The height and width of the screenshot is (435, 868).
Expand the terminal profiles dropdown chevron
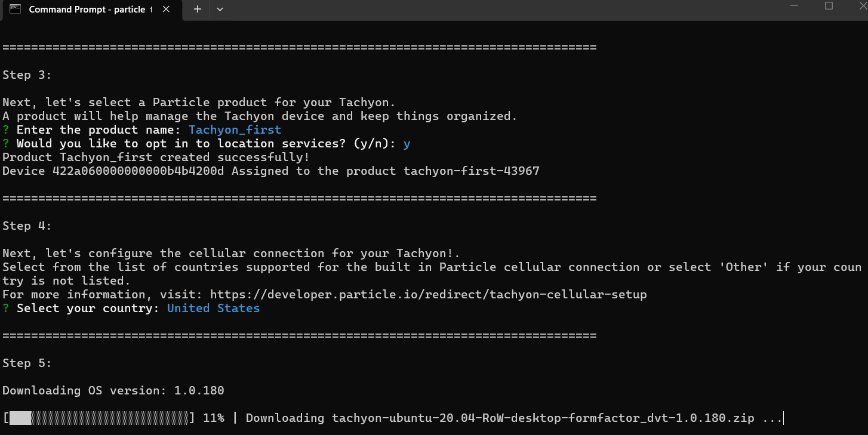click(x=220, y=9)
